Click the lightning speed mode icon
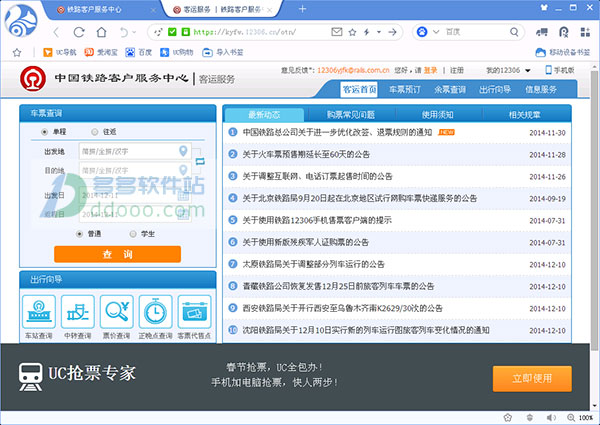 coord(366,33)
